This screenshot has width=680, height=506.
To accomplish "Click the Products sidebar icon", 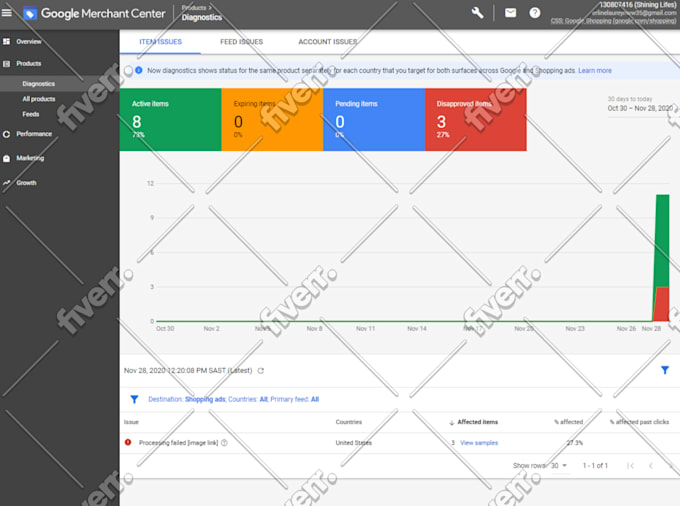I will point(7,64).
